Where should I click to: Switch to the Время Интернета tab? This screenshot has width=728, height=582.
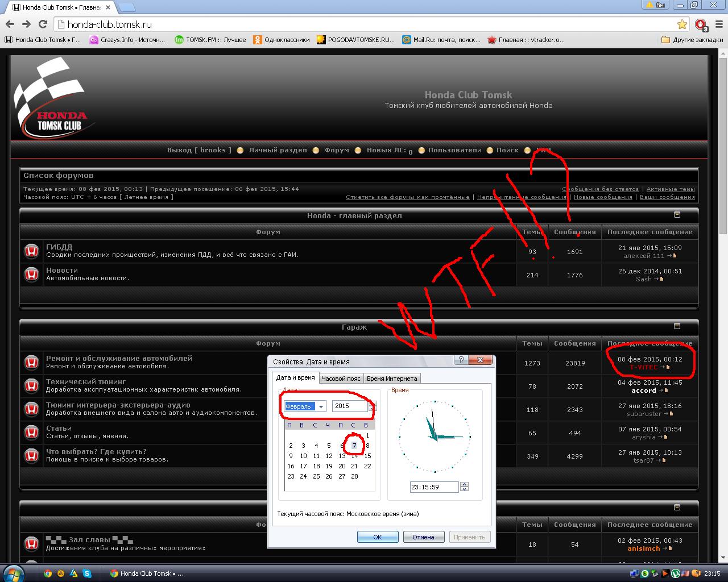[x=392, y=379]
